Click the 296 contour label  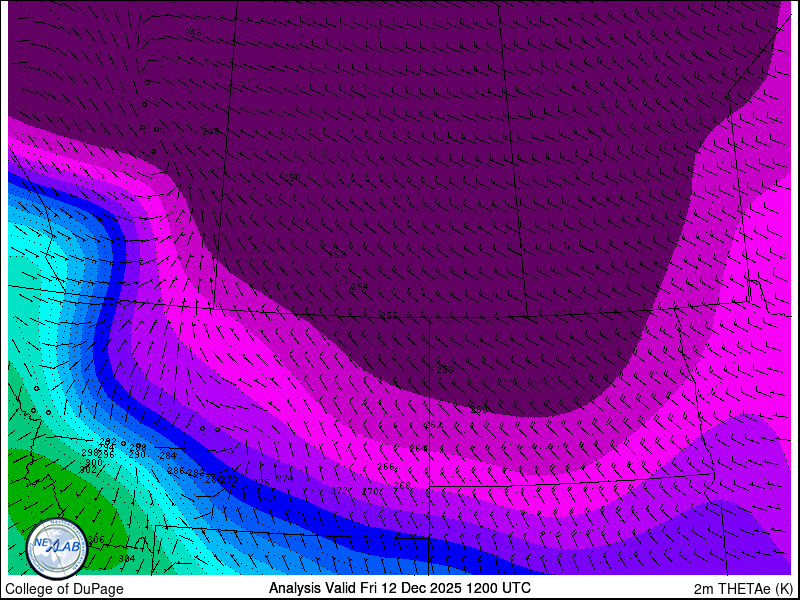(x=106, y=455)
